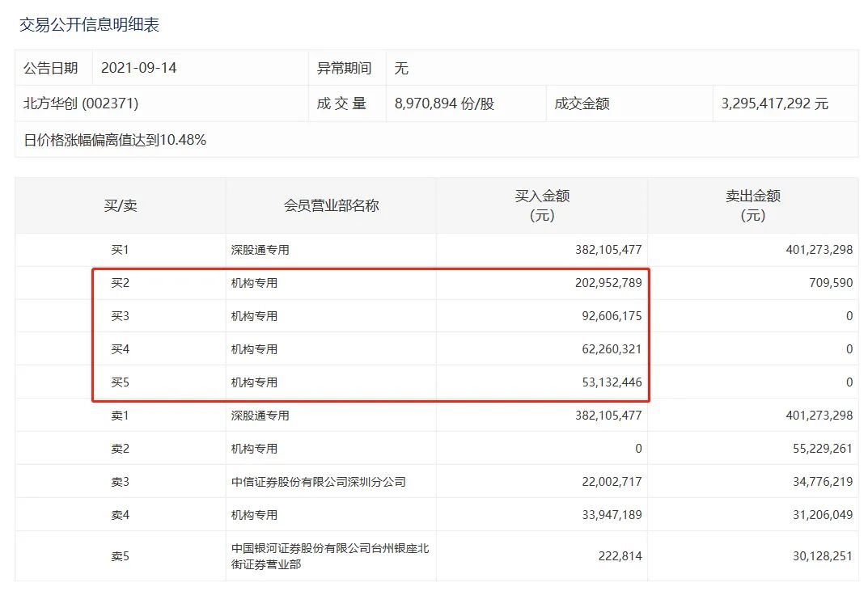Select the announcement date 2021-09-14
868x591 pixels.
tap(138, 68)
